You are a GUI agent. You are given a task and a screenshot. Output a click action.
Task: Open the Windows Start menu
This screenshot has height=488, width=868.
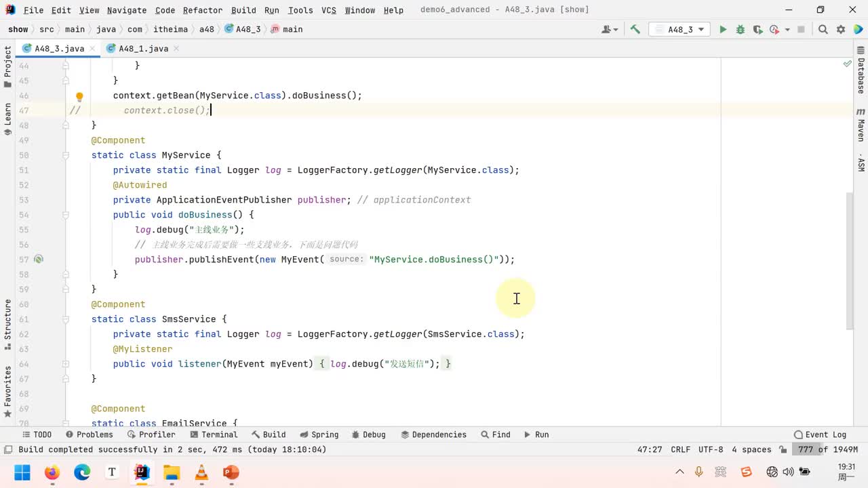tap(22, 472)
